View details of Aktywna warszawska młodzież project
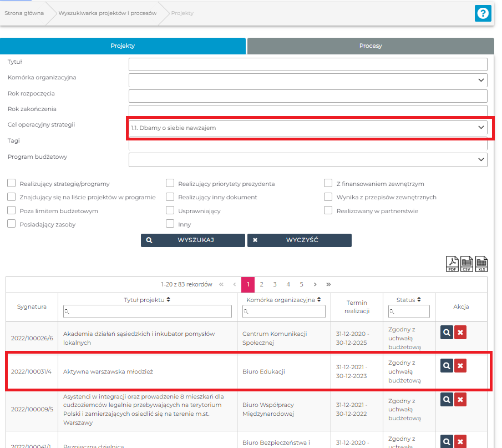Screen dimensions: 502x448 pyautogui.click(x=447, y=365)
